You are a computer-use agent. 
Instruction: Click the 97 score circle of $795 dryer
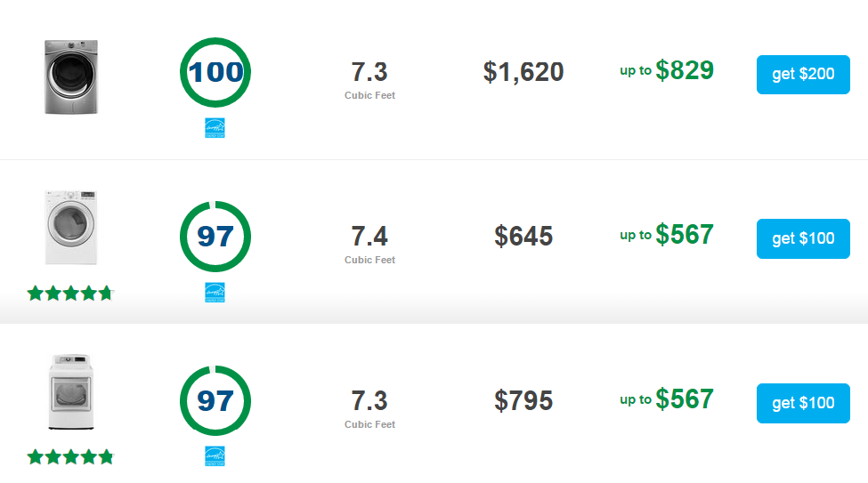215,400
